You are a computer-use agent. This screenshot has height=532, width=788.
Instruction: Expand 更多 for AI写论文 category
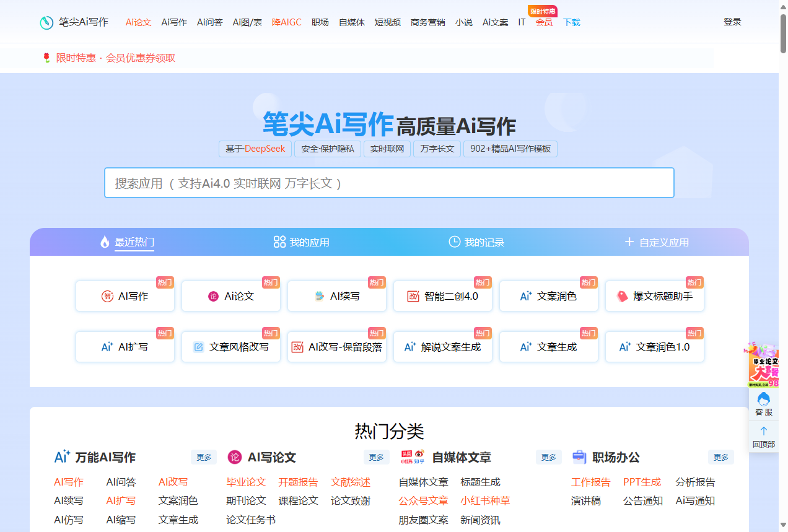pyautogui.click(x=376, y=457)
